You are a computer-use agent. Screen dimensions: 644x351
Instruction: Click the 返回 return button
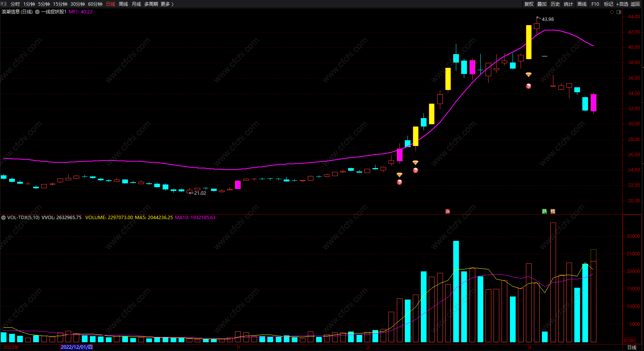pos(635,4)
